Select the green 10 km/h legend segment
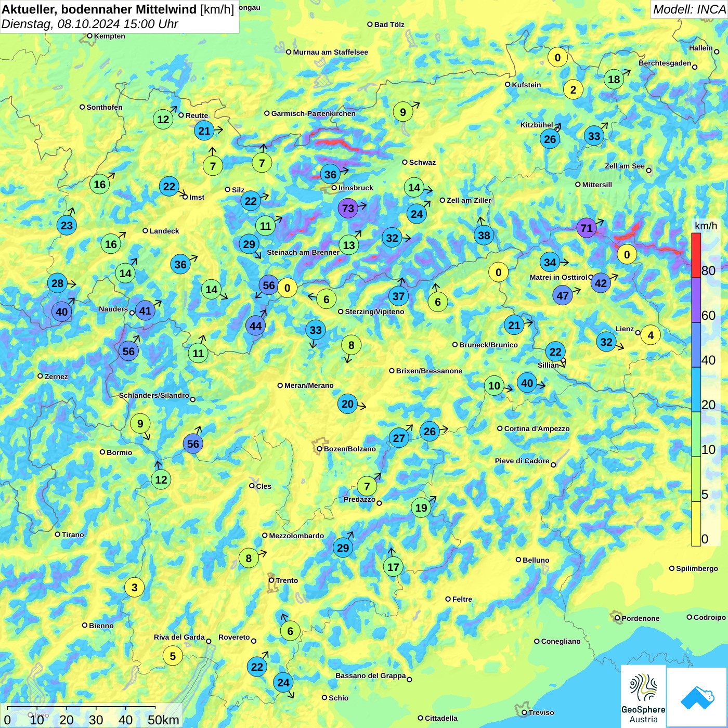The width and height of the screenshot is (728, 728). [696, 434]
